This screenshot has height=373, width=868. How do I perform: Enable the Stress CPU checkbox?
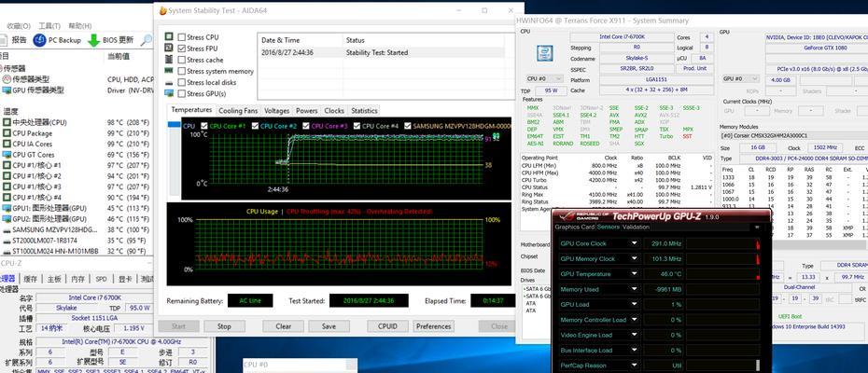[x=182, y=37]
